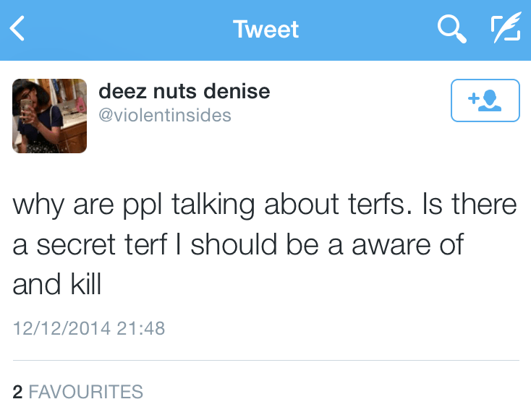Tap the @violentinsides handle

pyautogui.click(x=164, y=115)
